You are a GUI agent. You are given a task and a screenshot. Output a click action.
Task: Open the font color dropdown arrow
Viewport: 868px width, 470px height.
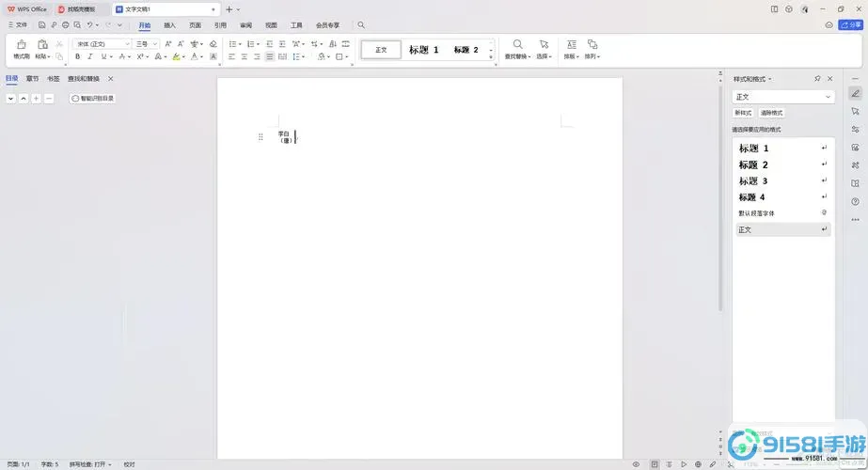tap(201, 57)
